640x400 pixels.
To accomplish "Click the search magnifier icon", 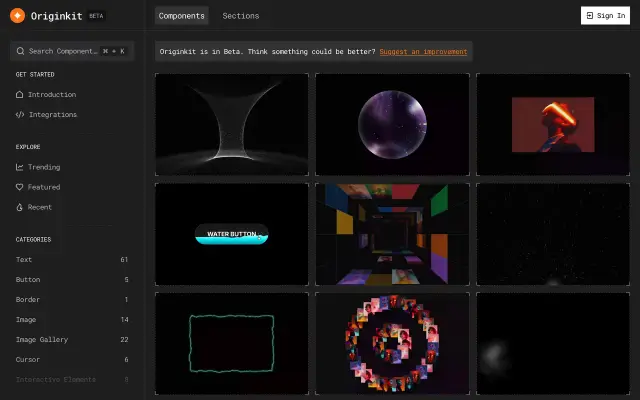I will tap(20, 51).
